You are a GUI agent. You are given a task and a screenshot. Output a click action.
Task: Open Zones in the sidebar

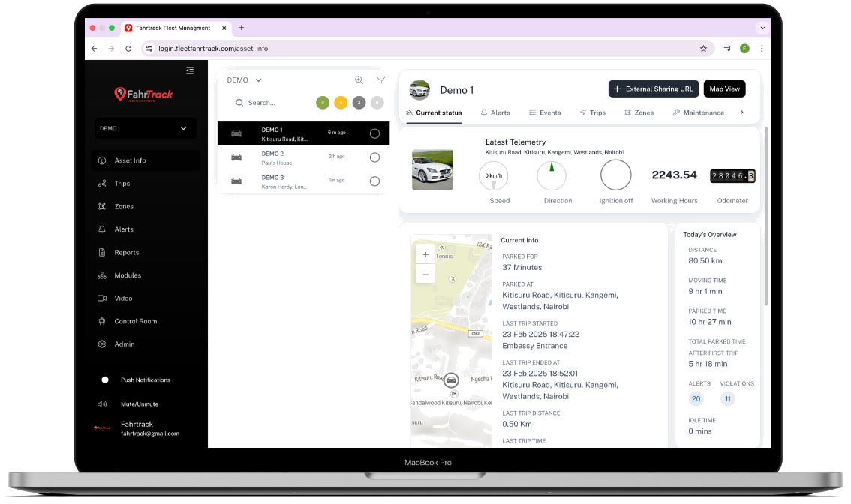124,206
